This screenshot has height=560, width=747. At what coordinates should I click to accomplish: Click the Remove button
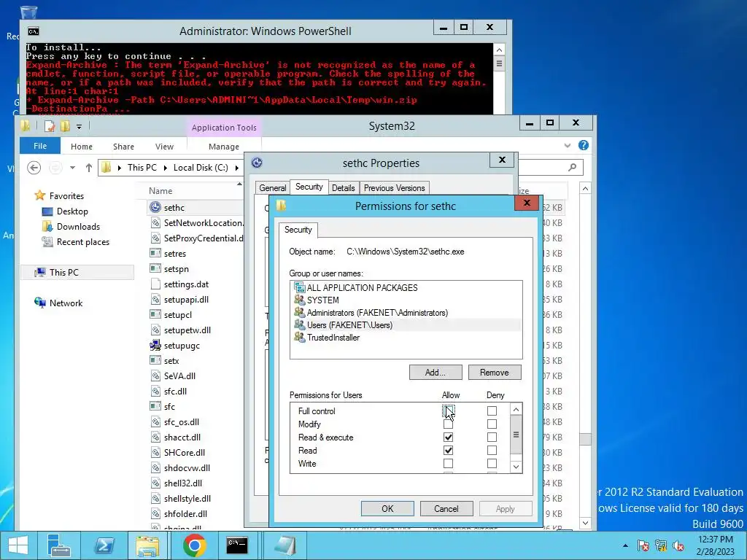[495, 373]
